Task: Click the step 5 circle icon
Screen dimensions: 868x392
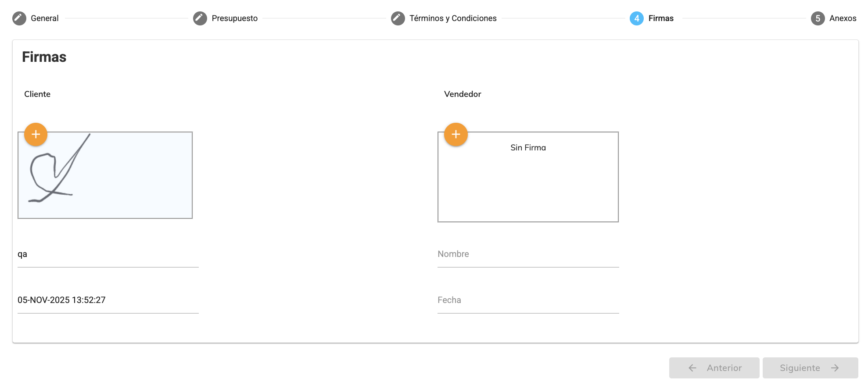Action: pos(818,18)
